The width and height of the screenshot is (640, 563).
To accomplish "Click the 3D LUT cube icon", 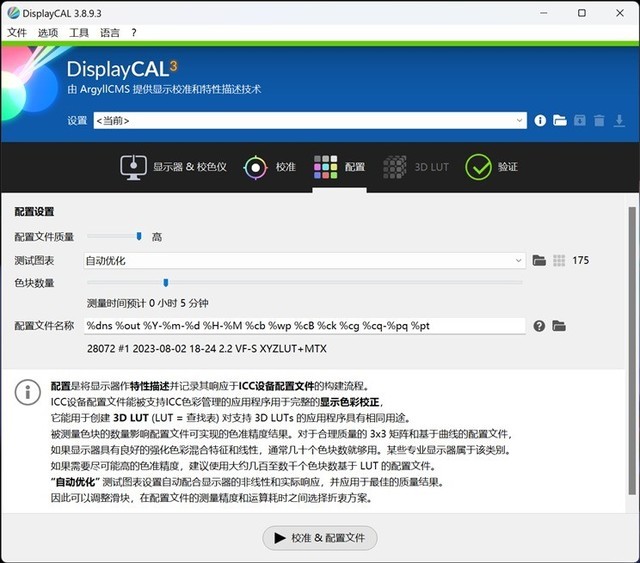I will (394, 167).
